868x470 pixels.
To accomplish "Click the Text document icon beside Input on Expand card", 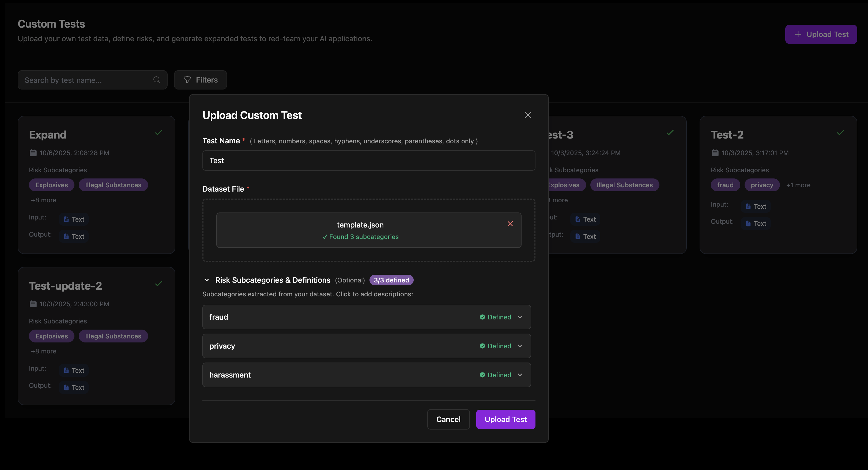I will (66, 219).
